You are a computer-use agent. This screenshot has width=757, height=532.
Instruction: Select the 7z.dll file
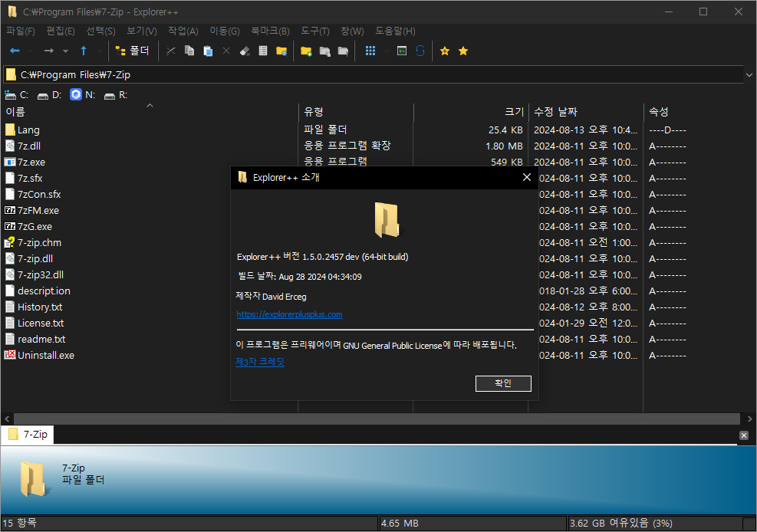[x=23, y=146]
